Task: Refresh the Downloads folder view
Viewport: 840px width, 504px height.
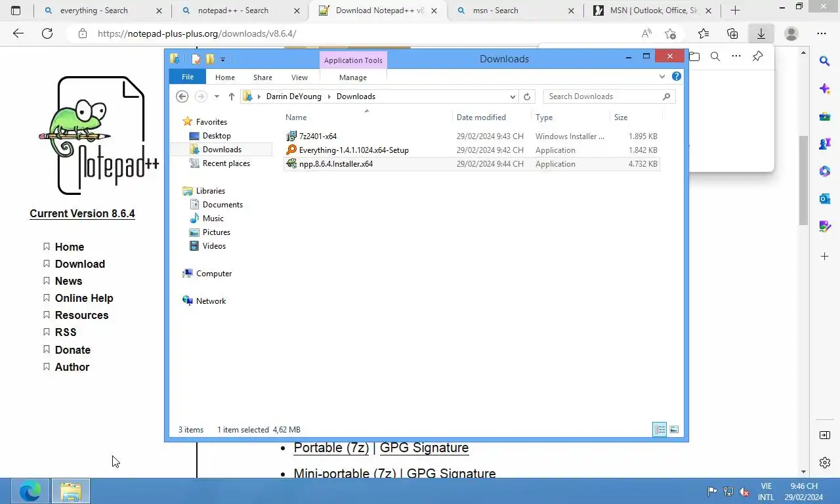Action: pos(527,96)
